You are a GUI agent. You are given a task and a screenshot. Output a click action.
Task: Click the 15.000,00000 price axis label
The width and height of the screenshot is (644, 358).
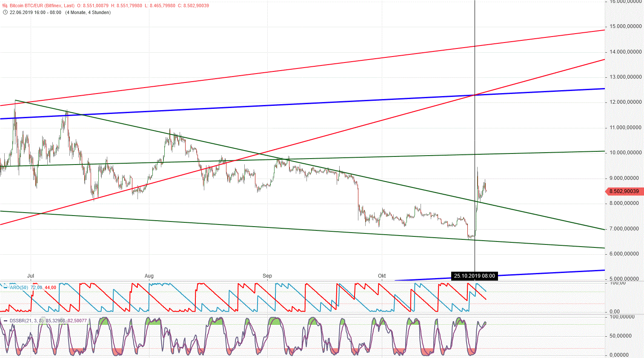coord(626,26)
